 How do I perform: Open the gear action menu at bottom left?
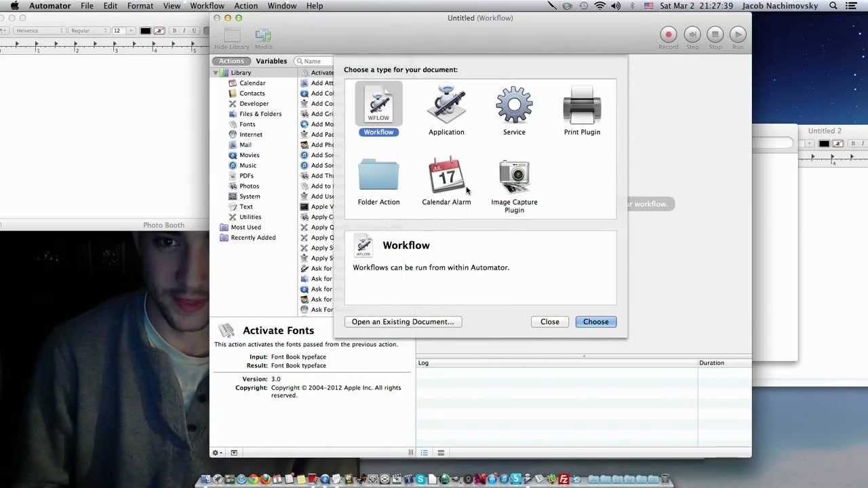[x=216, y=453]
